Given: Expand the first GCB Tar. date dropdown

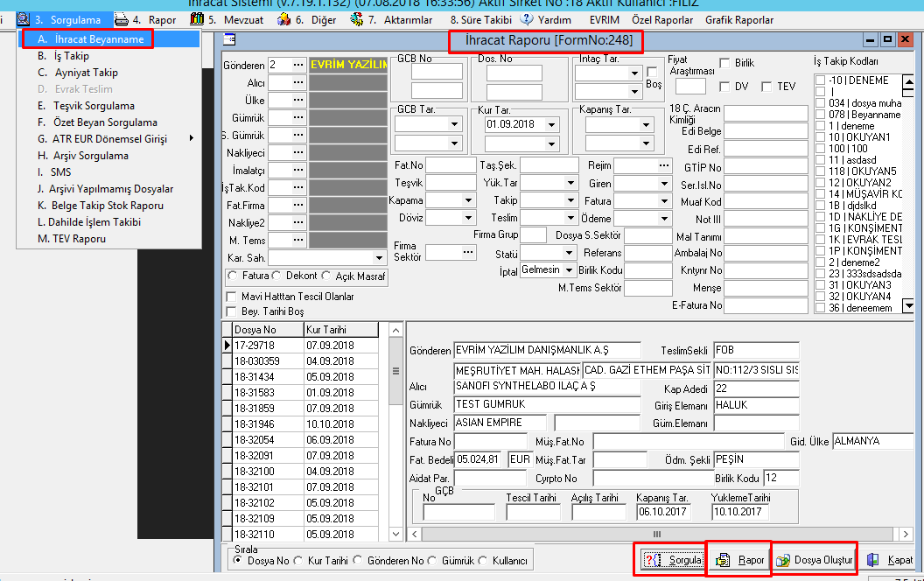Looking at the screenshot, I should (454, 124).
